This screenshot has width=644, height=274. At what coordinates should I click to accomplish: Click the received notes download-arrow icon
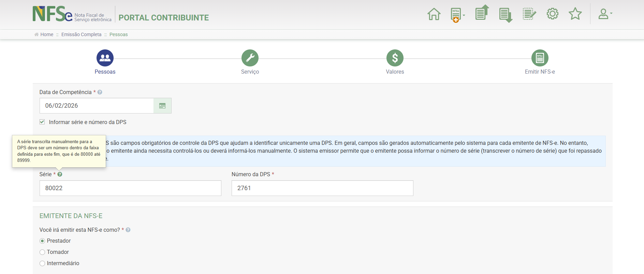[x=505, y=15]
